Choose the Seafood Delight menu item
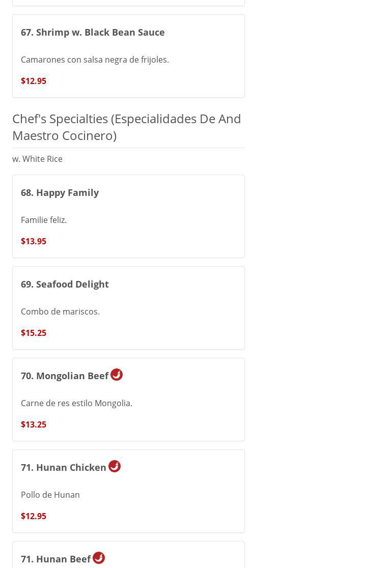 coord(65,284)
